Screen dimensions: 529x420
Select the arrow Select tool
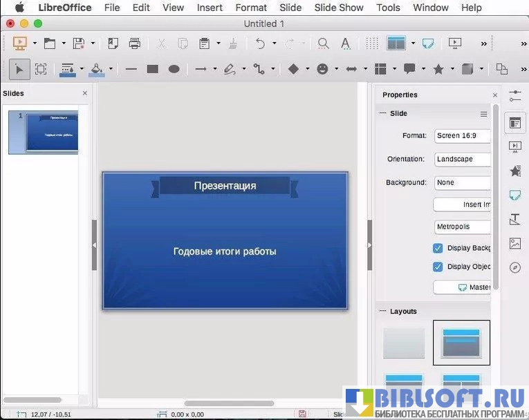pos(19,69)
